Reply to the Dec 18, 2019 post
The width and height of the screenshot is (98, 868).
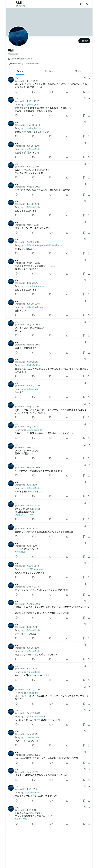16,136
